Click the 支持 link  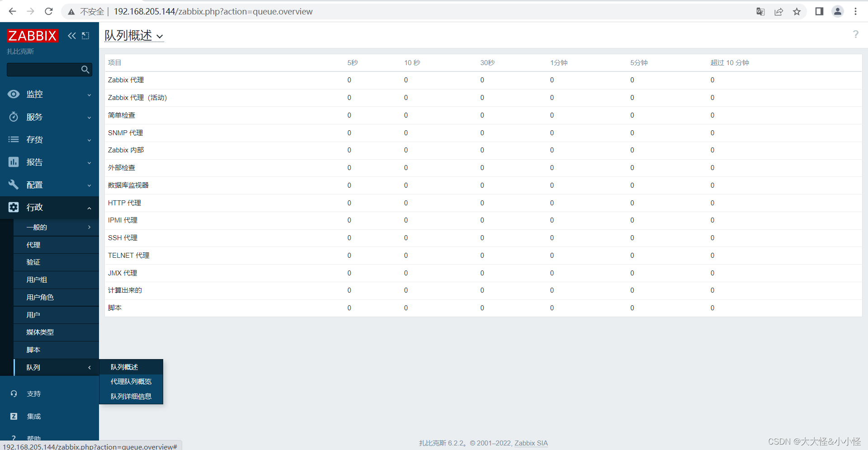(34, 394)
